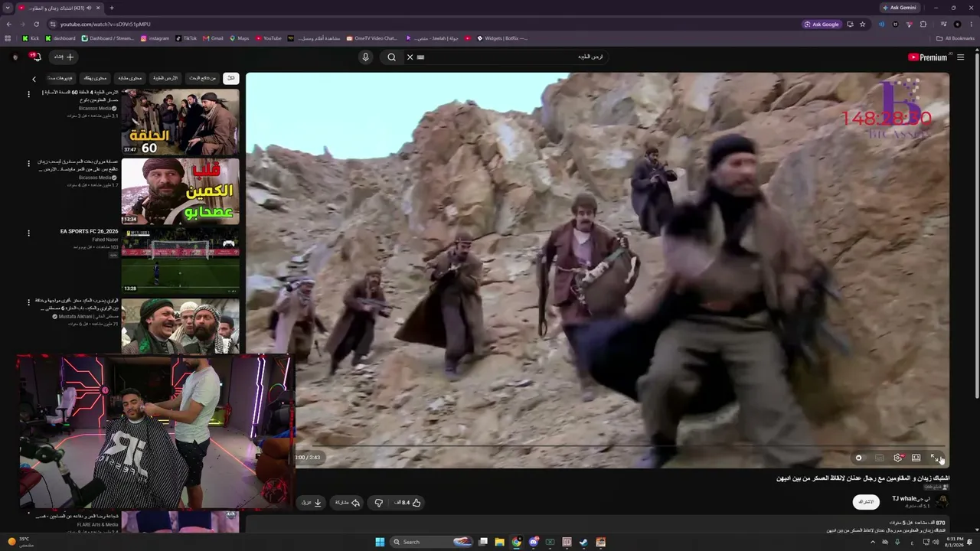Open options for the Mustafa Alkhani video

point(28,302)
